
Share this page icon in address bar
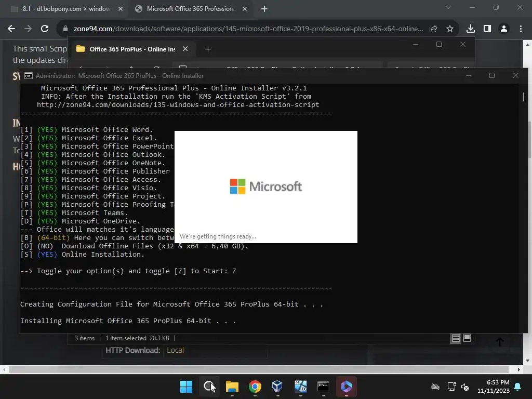(x=433, y=29)
